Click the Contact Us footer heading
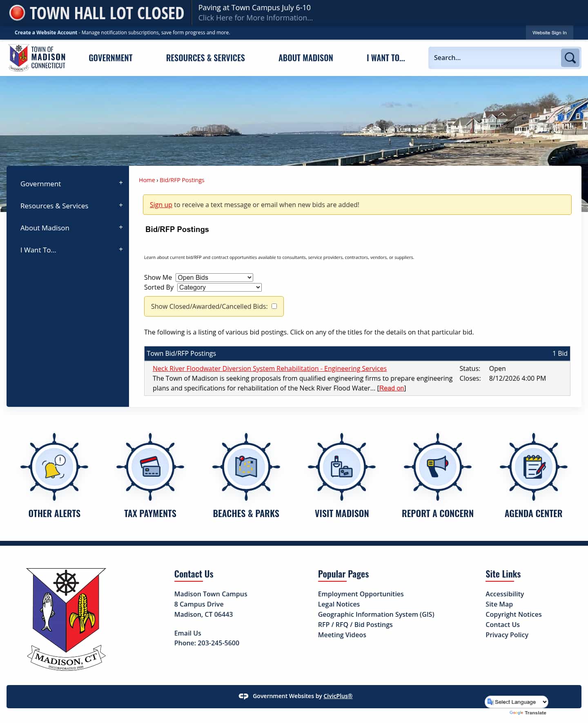This screenshot has width=588, height=723. click(194, 574)
